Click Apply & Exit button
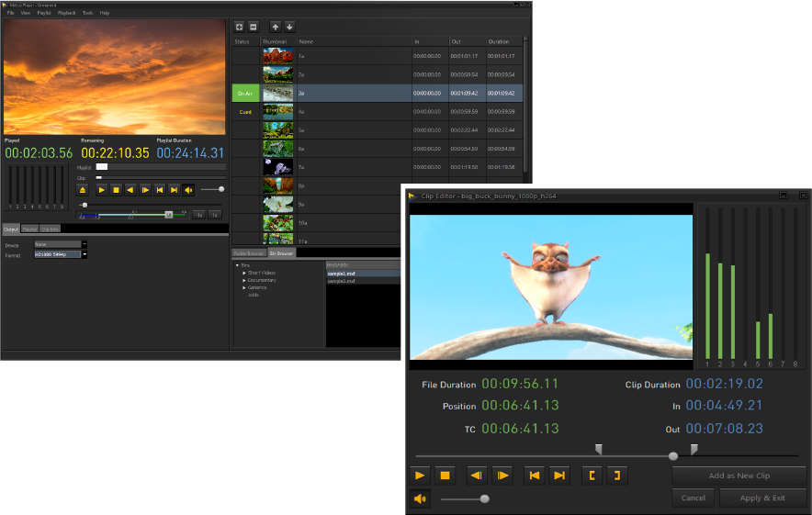Image resolution: width=812 pixels, height=515 pixels. pos(762,498)
